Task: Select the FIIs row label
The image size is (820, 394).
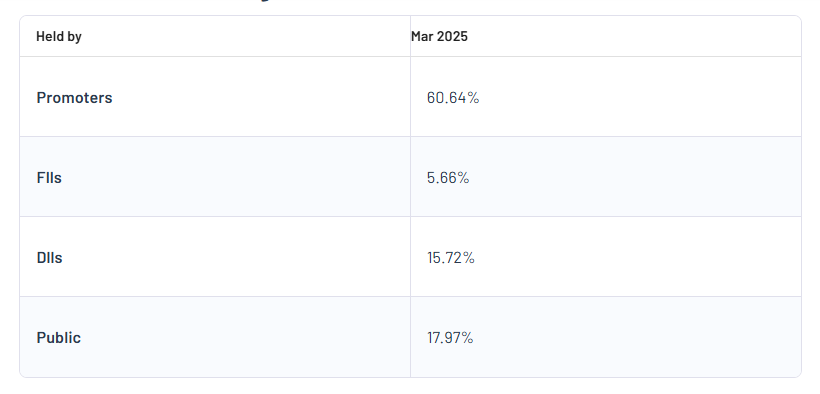Action: pyautogui.click(x=49, y=178)
